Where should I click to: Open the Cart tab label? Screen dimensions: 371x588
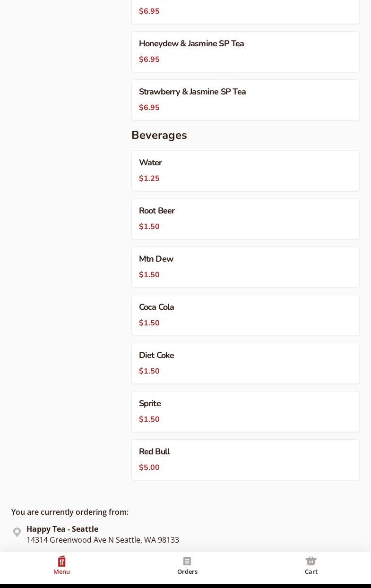(x=311, y=571)
